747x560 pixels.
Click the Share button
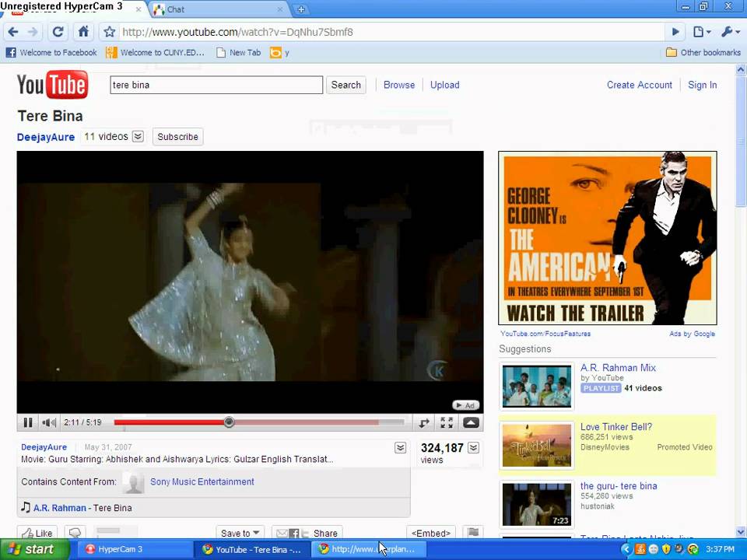click(307, 533)
